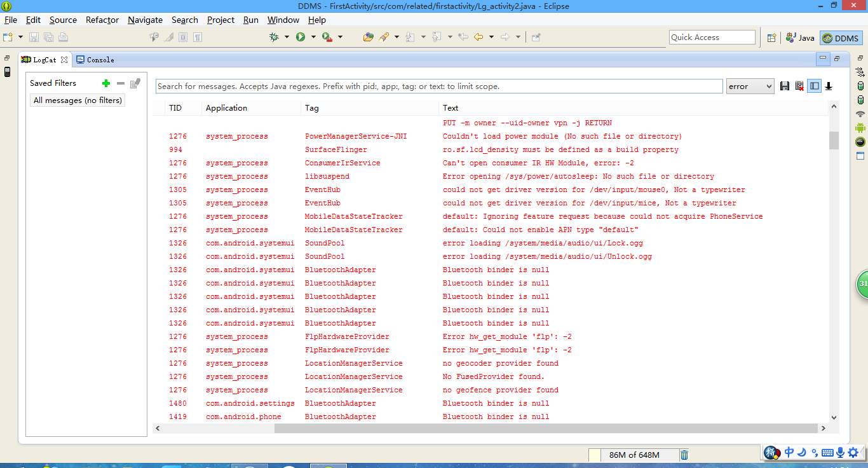
Task: Add a new logcat filter with green plus
Action: pyautogui.click(x=106, y=83)
